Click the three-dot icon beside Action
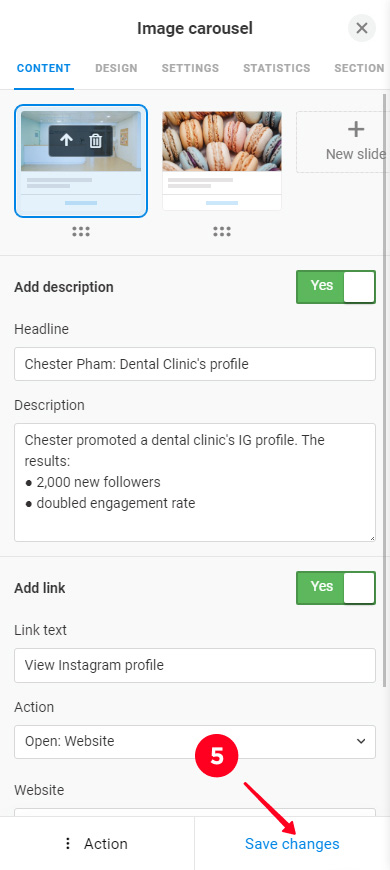 click(x=68, y=844)
